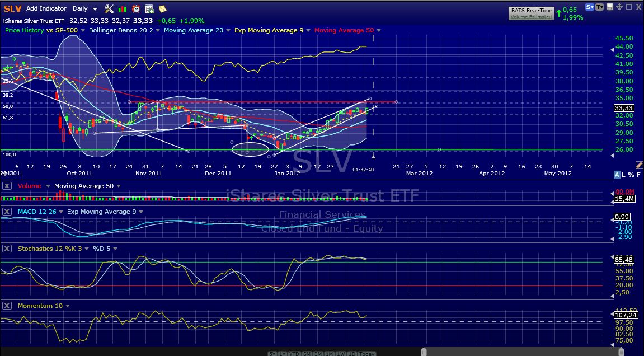Click the 33,33 current price tag
This screenshot has width=644, height=356.
[623, 108]
